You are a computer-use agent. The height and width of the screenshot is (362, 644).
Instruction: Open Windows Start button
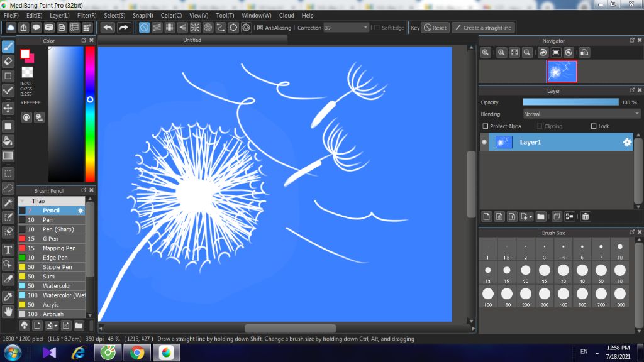pos(13,353)
